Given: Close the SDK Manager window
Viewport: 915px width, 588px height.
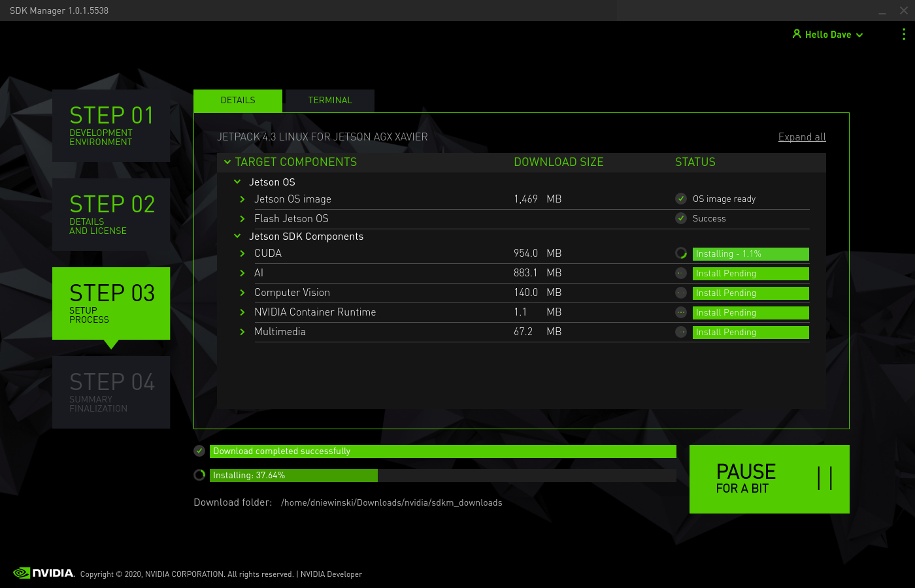Looking at the screenshot, I should [x=904, y=10].
